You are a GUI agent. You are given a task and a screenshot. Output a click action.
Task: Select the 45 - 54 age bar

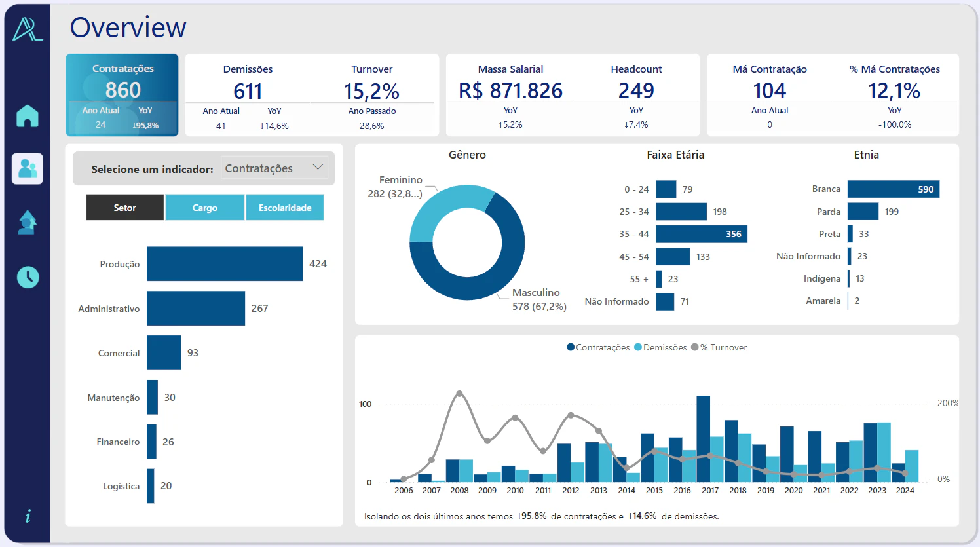tap(673, 257)
